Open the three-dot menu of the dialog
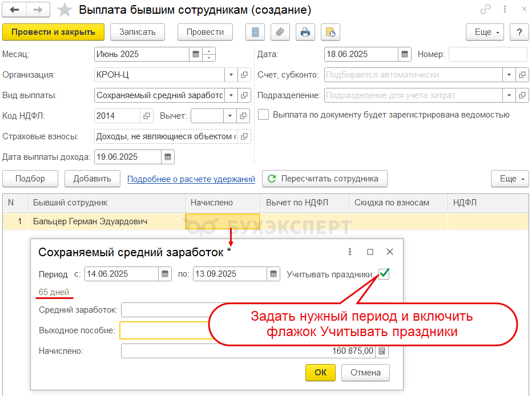This screenshot has height=396, width=532. [x=350, y=252]
